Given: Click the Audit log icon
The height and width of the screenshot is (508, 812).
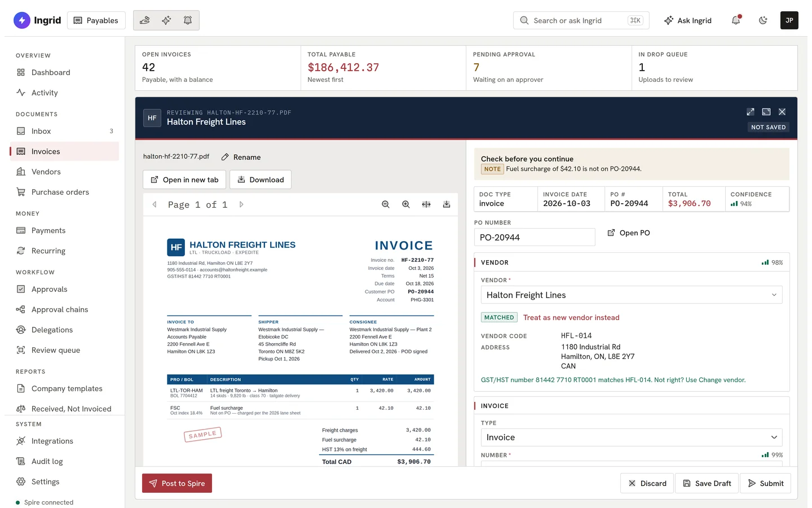Looking at the screenshot, I should tap(21, 461).
